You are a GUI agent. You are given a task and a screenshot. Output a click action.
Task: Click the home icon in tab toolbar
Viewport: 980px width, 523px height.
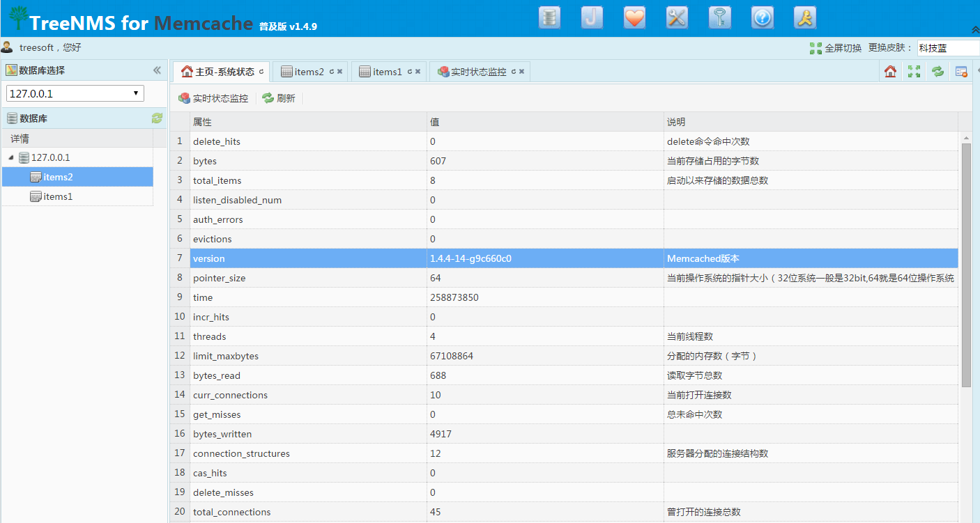(x=890, y=71)
